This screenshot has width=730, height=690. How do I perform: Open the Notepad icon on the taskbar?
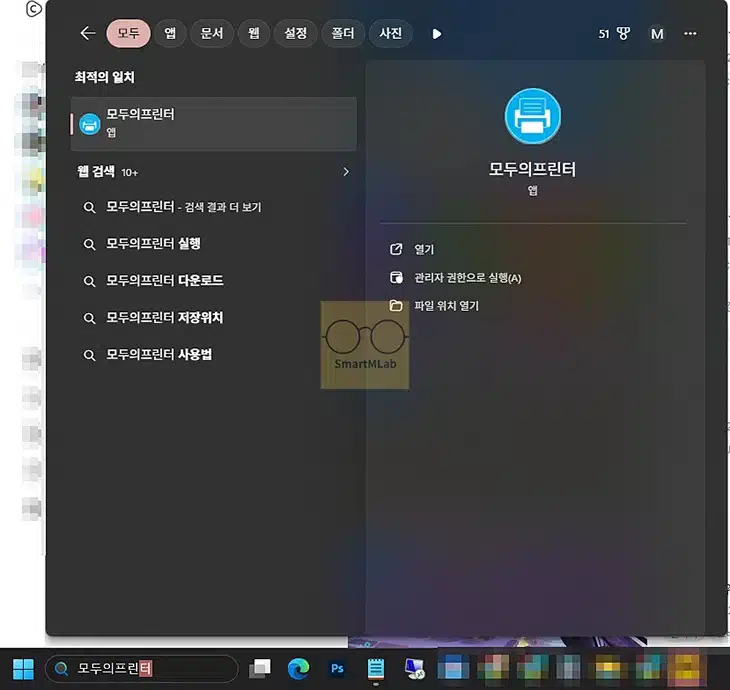coord(376,669)
